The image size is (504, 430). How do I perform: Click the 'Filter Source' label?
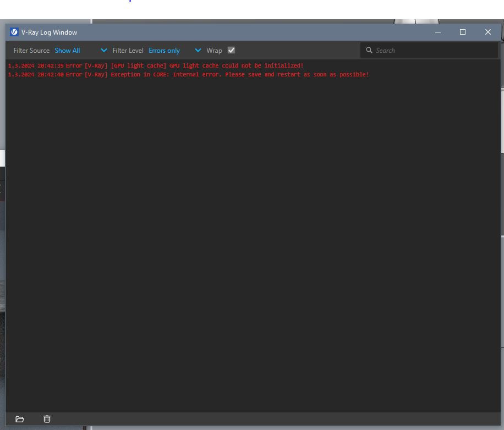31,51
